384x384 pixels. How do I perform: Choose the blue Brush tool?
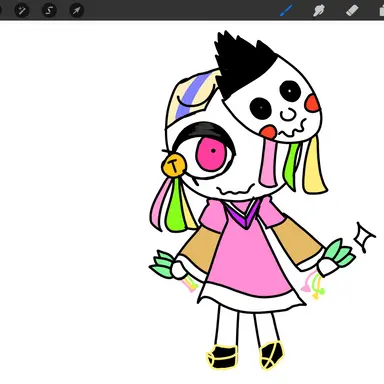point(286,10)
